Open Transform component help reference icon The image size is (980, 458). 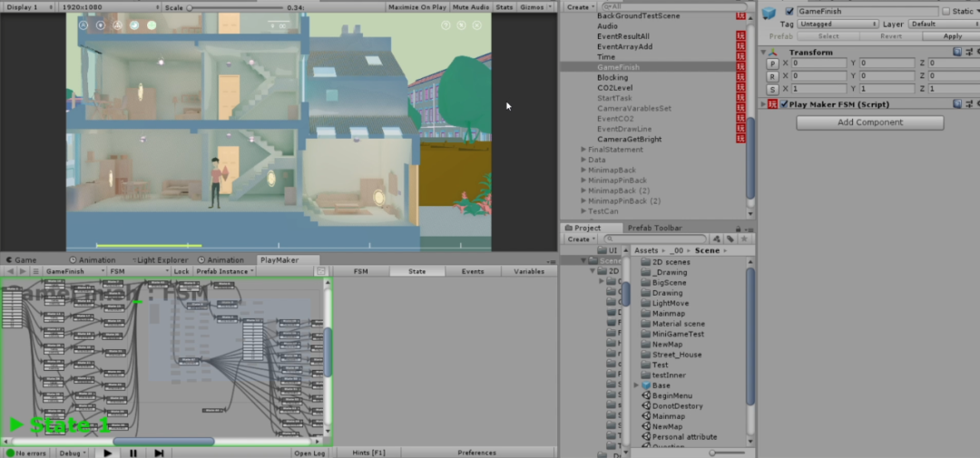coord(957,52)
